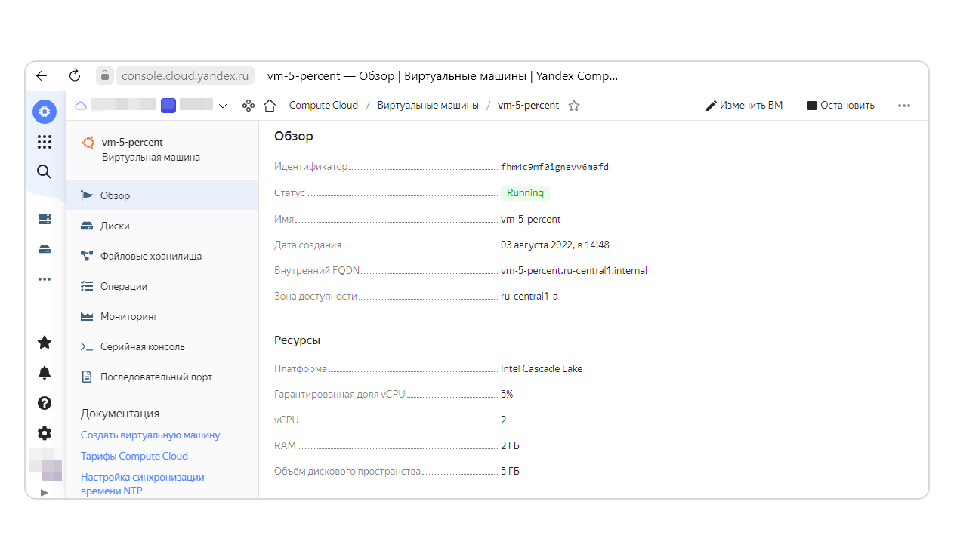954x560 pixels.
Task: Click the guaranteed vCPU share 5% value
Action: pos(507,394)
